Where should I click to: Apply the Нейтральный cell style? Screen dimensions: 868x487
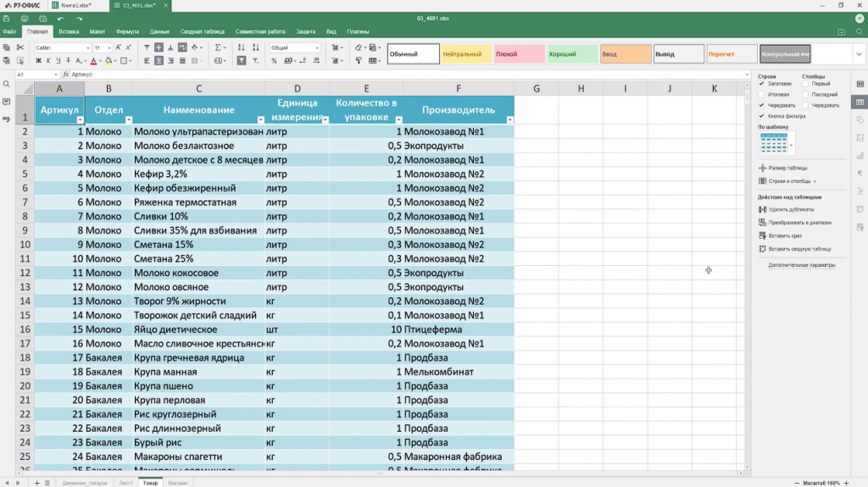(465, 54)
